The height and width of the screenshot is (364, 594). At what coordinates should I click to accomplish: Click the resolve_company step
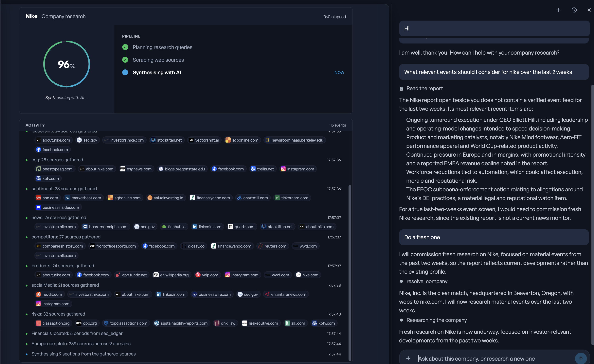[x=423, y=281]
